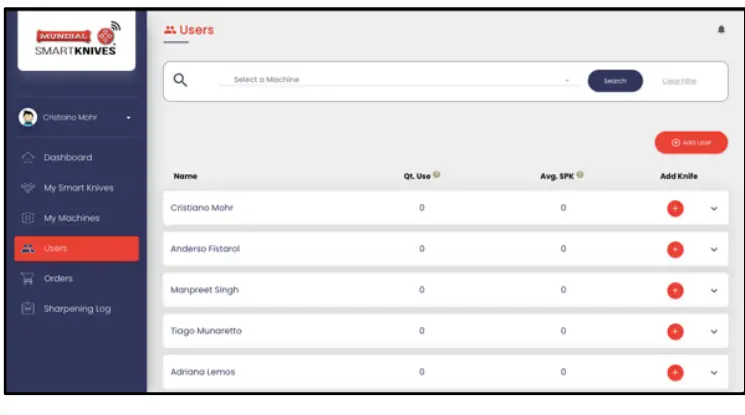Screen dimensions: 745x415
Task: Open Sharpening Log from sidebar
Action: [76, 309]
